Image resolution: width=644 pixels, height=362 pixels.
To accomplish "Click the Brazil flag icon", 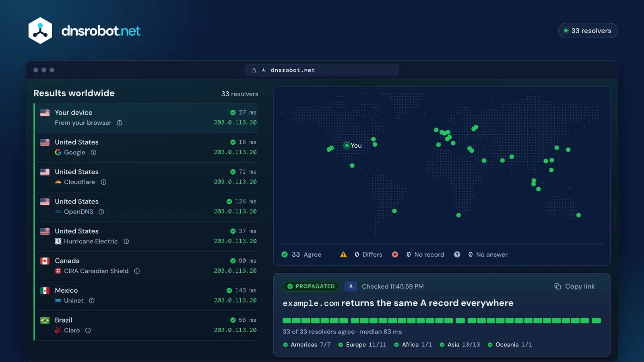I will 45,320.
